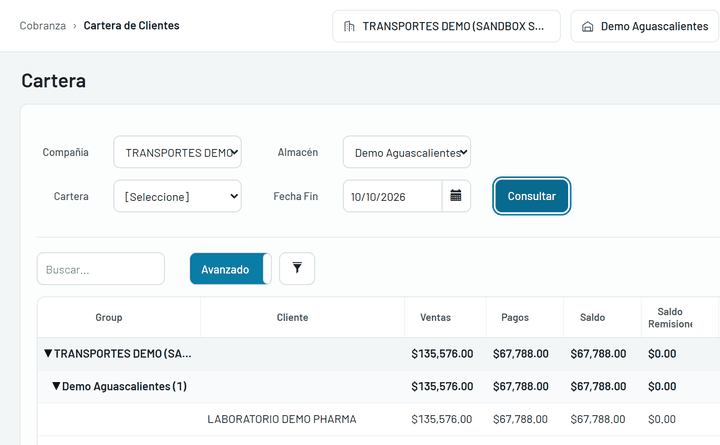Click the building icon in company selector
This screenshot has width=720, height=445.
349,27
